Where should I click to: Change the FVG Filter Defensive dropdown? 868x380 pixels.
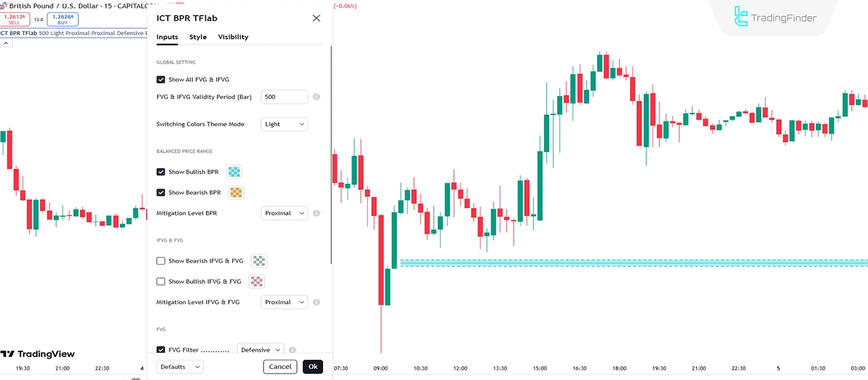(x=260, y=349)
